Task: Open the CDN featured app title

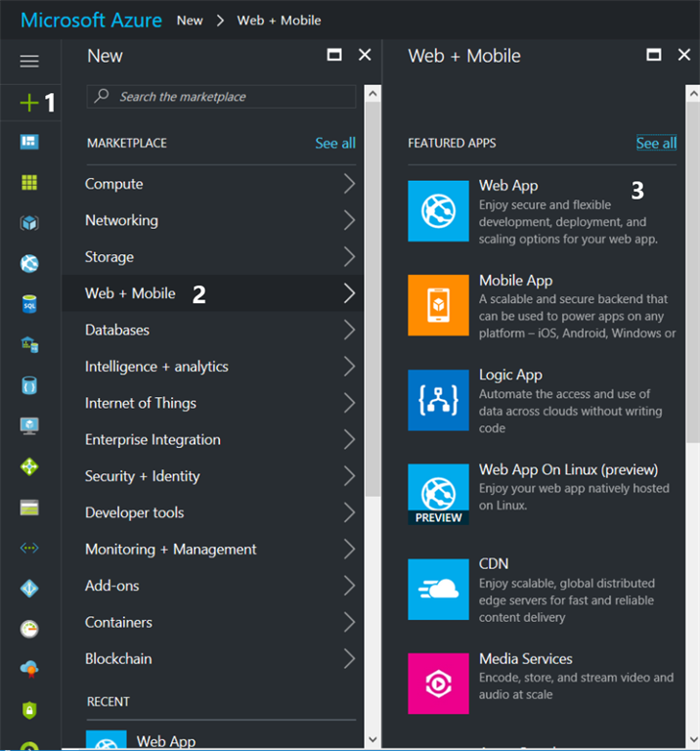Action: (494, 563)
